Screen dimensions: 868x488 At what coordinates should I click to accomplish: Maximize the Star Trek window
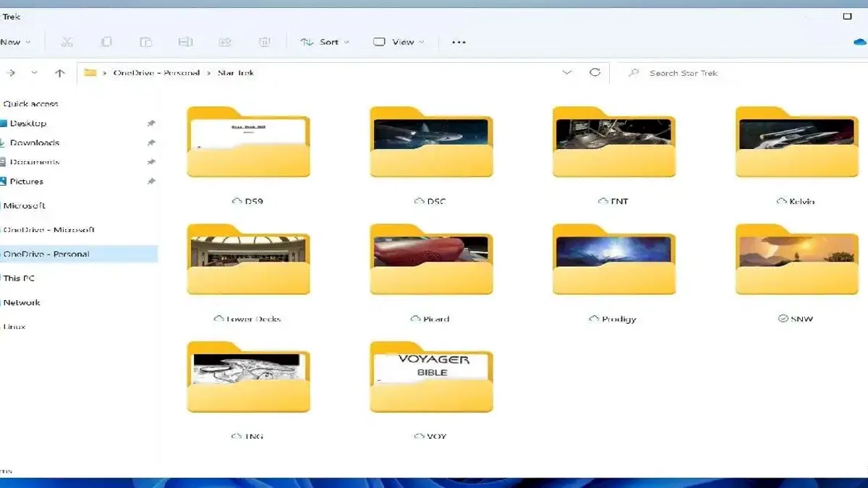[x=848, y=16]
